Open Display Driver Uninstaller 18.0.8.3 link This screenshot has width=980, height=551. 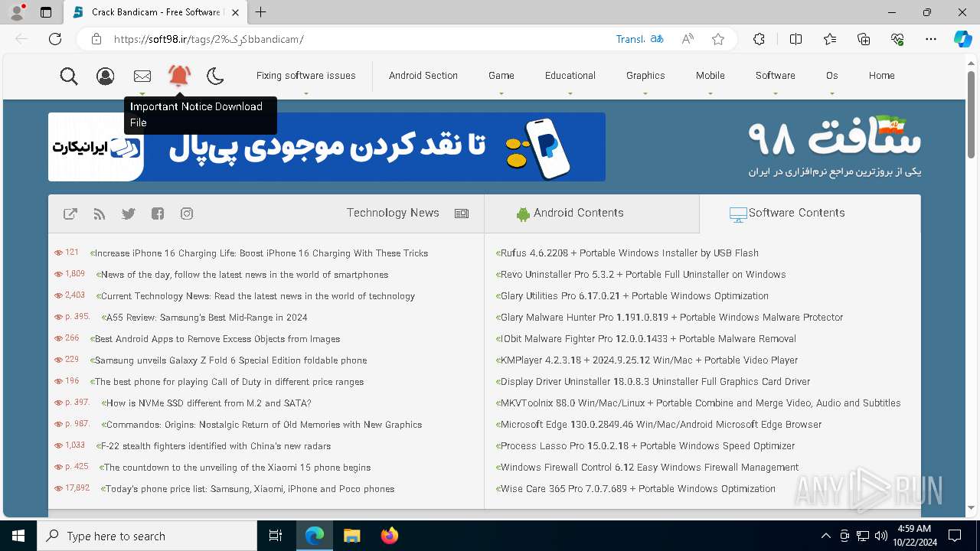(x=655, y=382)
